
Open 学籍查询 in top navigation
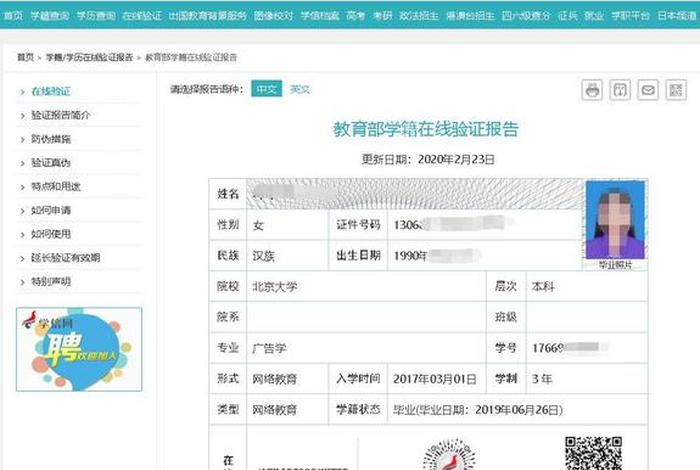[50, 16]
